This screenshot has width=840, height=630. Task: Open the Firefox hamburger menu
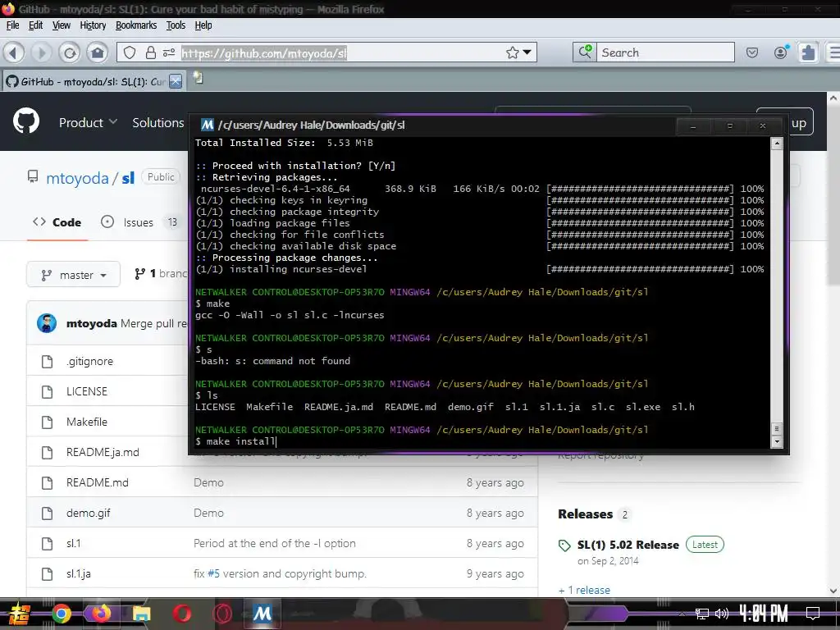tap(834, 52)
